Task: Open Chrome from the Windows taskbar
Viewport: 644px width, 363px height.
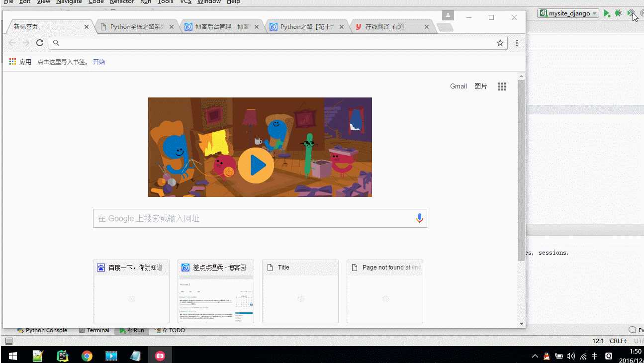Action: 87,356
